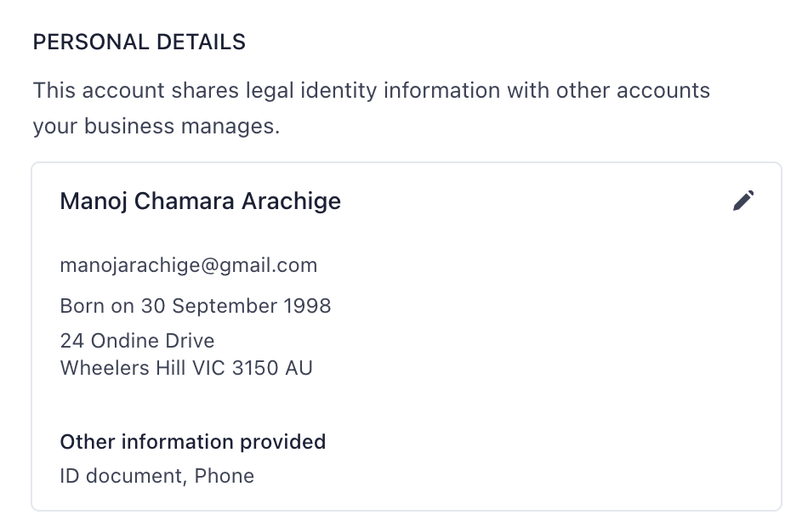This screenshot has height=532, width=808.
Task: Select the '24 Ondine Drive' address line
Action: click(x=137, y=341)
